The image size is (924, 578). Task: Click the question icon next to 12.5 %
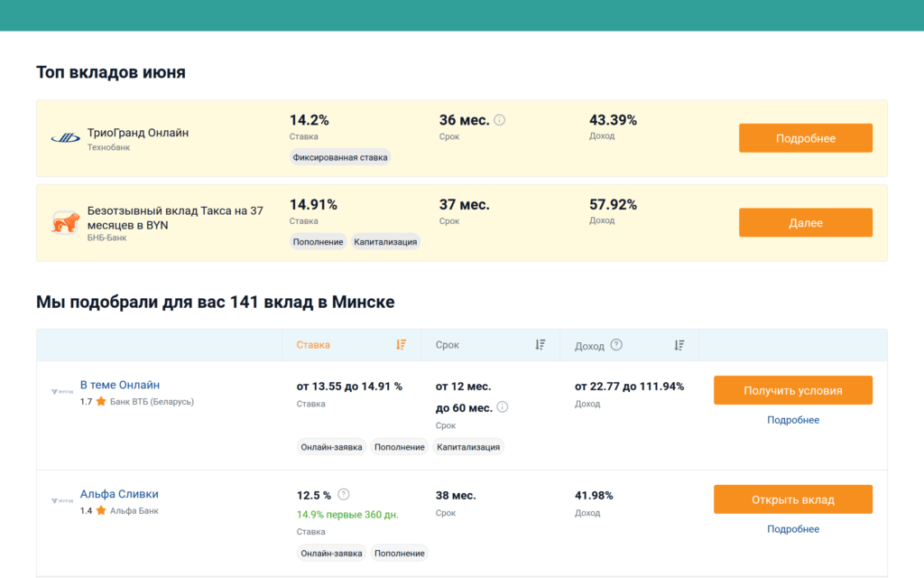[x=344, y=494]
